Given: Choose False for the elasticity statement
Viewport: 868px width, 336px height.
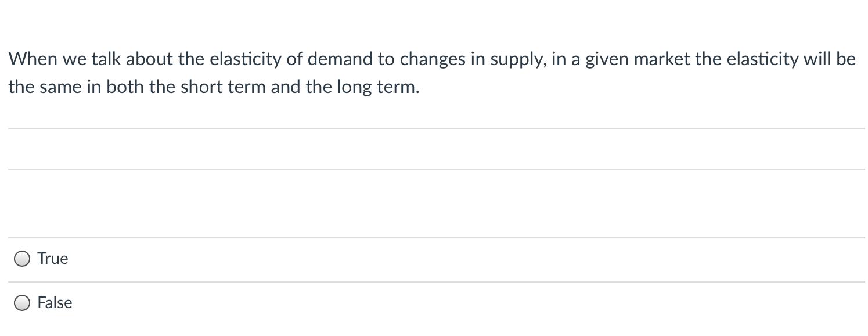Looking at the screenshot, I should [x=22, y=303].
